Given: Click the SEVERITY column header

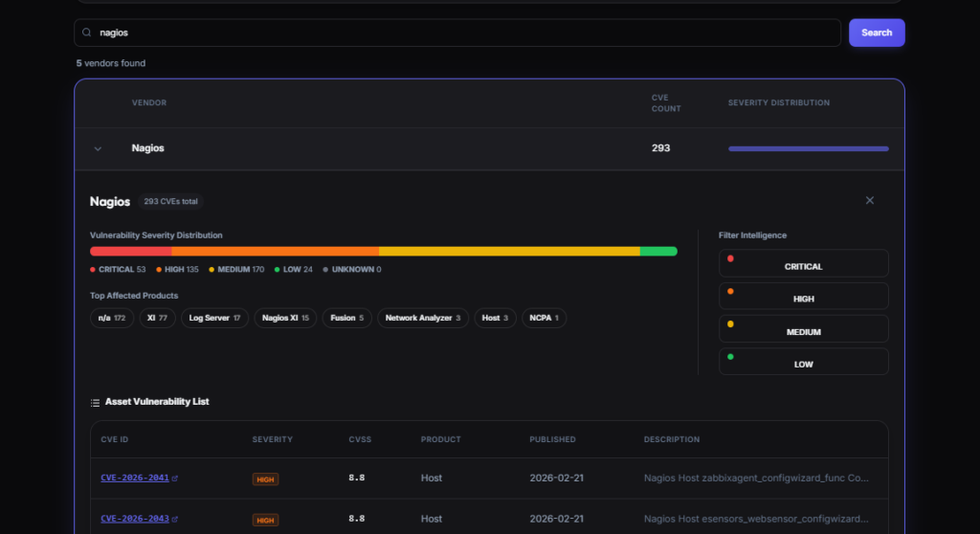Looking at the screenshot, I should [x=273, y=439].
